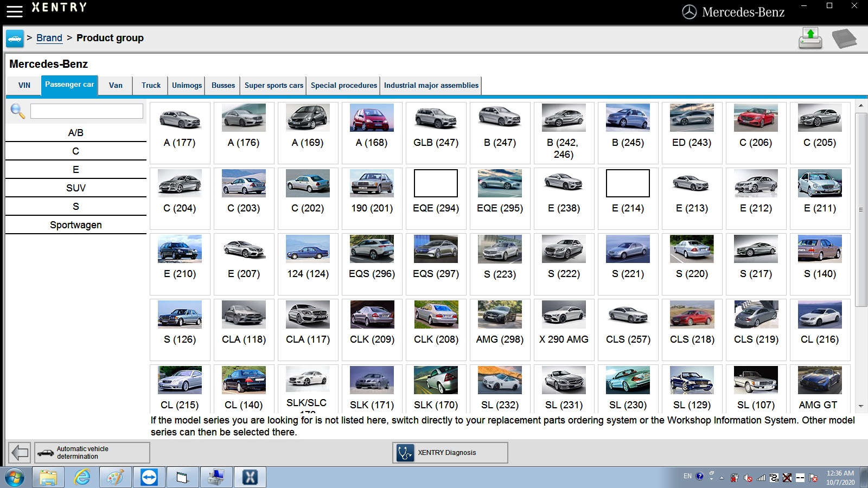Open the 190 (201) model series
The height and width of the screenshot is (488, 868).
point(372,198)
